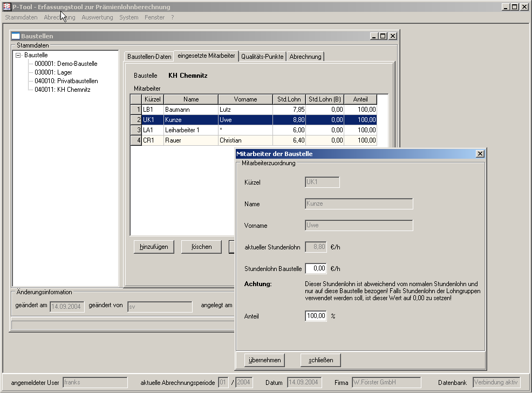Click übernehmen in the Mitarbeiter dialog
This screenshot has height=393, width=532.
[264, 360]
